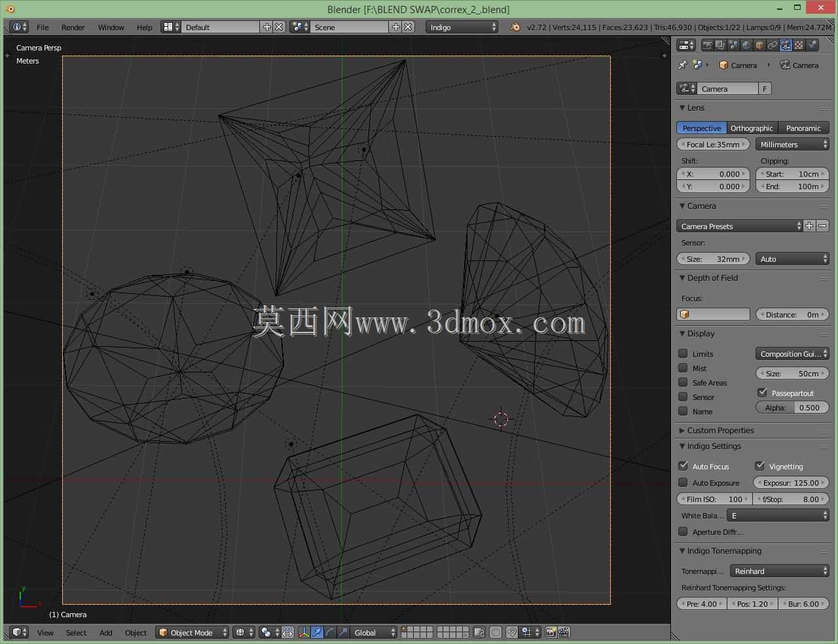Open the Render Layers properties tab icon
The height and width of the screenshot is (644, 838).
point(720,45)
